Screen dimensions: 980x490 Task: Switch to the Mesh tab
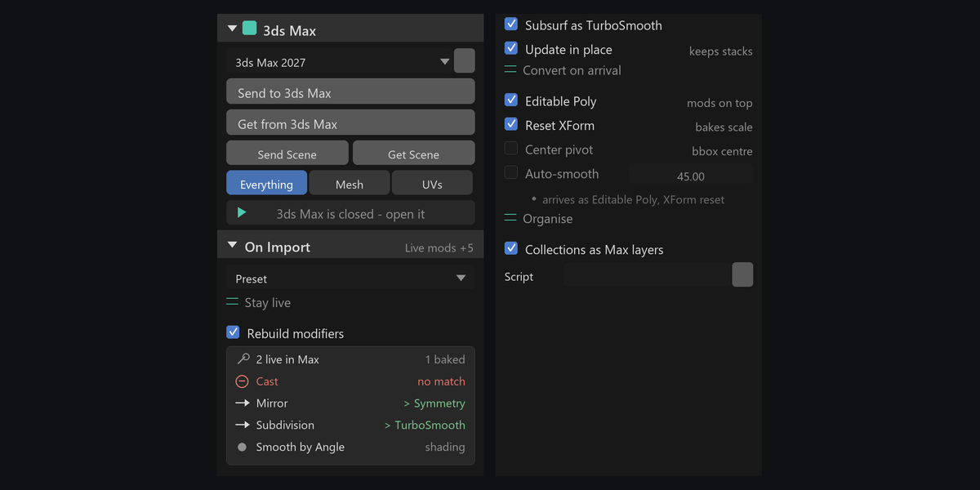350,183
